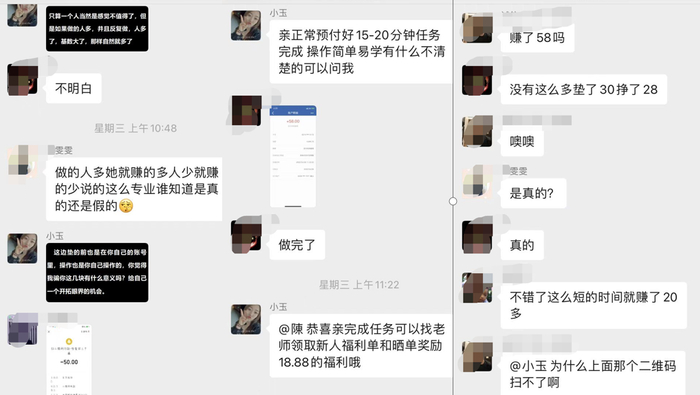This screenshot has height=395, width=700.
Task: Click the avatar beside the 二维码扫不了 question
Action: pyautogui.click(x=477, y=356)
